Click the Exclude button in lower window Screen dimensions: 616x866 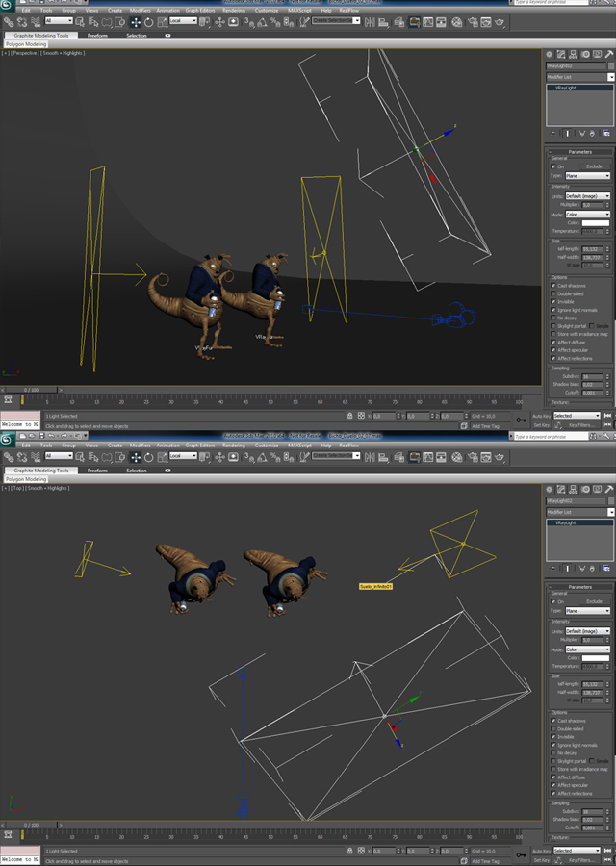coord(595,600)
